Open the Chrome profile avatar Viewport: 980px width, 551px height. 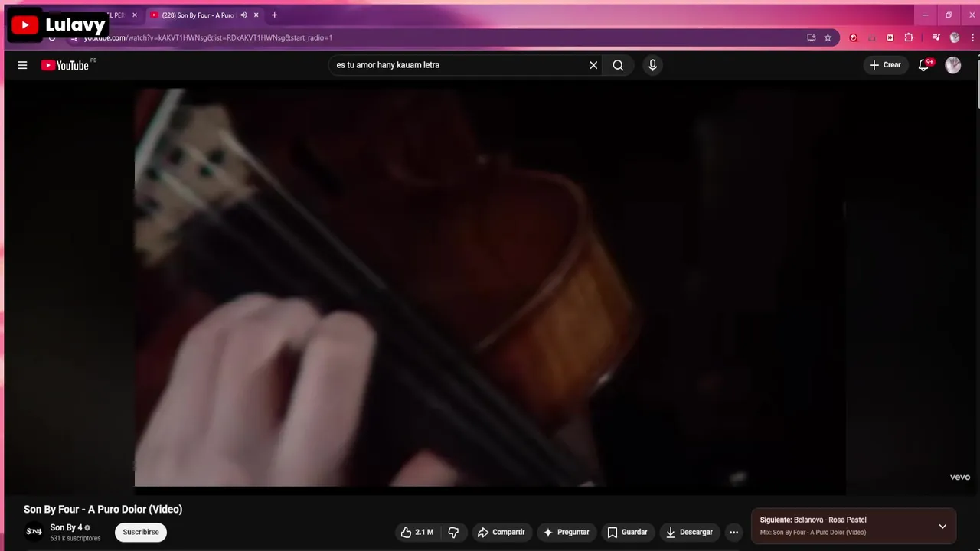[x=954, y=37]
